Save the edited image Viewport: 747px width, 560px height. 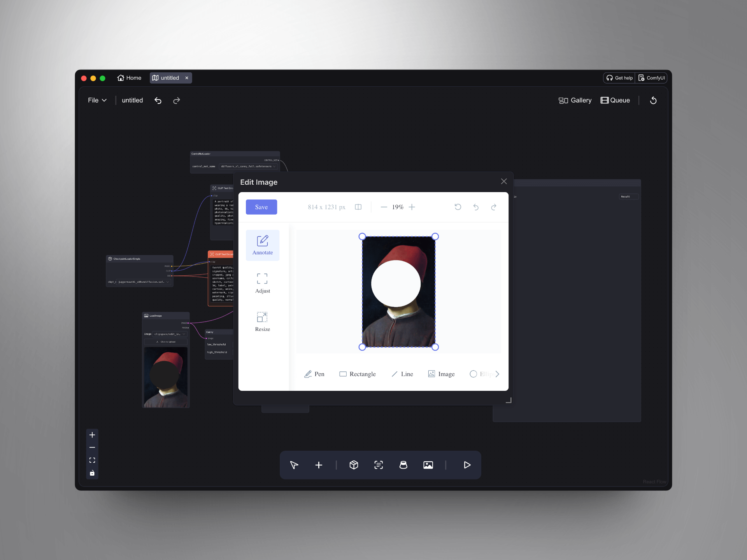click(x=261, y=207)
